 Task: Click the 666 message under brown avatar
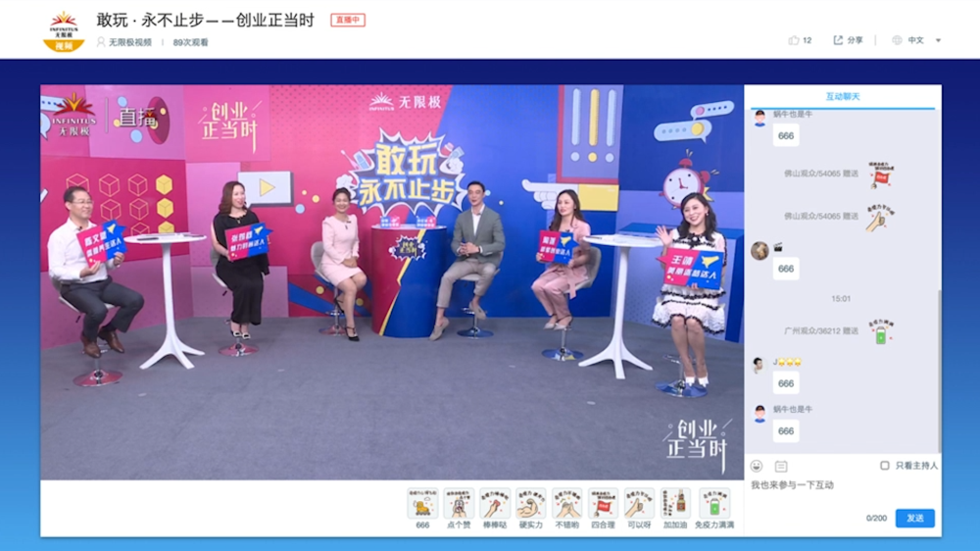[x=786, y=269]
